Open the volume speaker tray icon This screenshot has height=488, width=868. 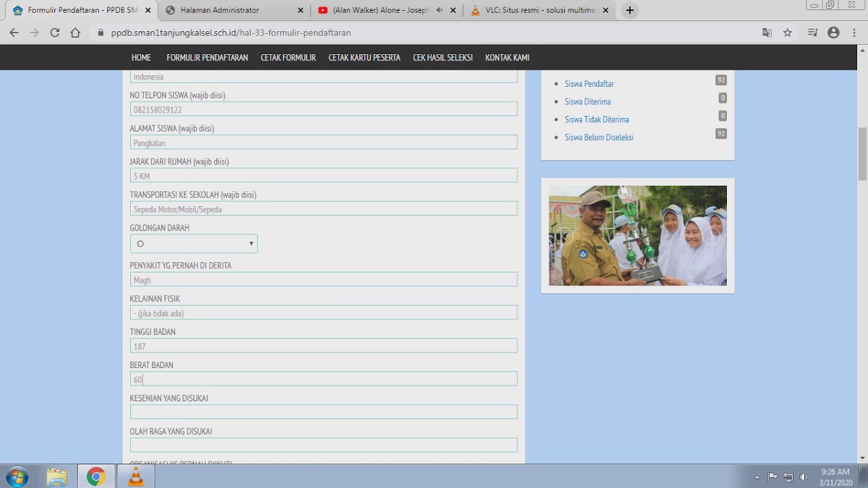(804, 477)
